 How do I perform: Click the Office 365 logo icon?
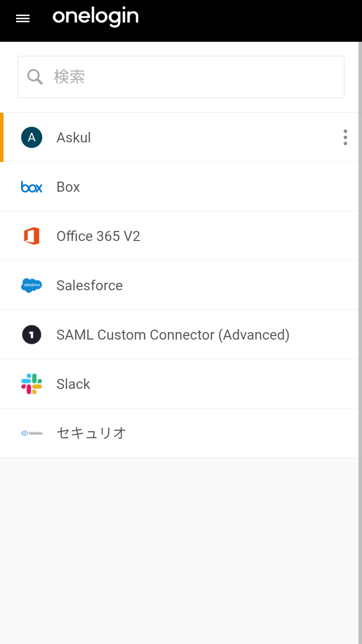32,236
